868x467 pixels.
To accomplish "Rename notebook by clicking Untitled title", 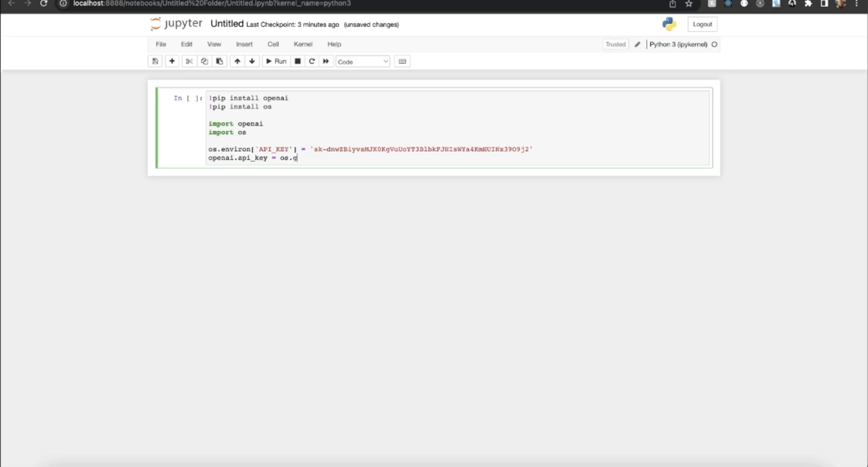I will [x=227, y=24].
